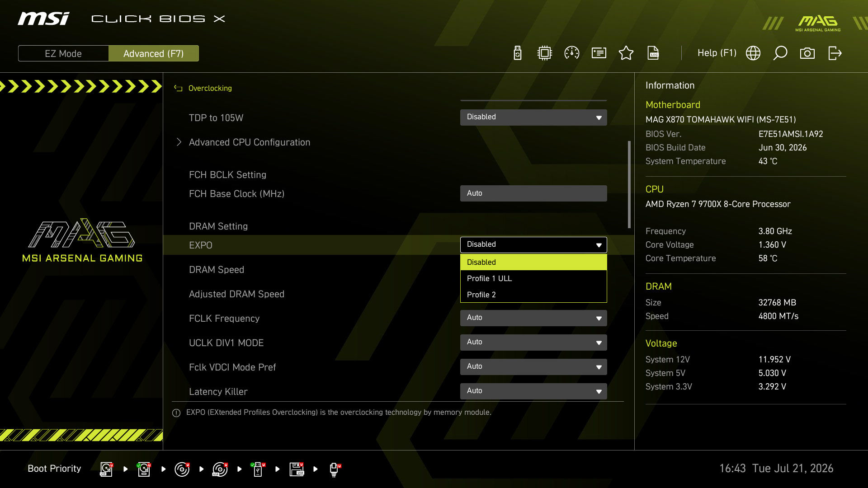Select the Latency Killer label
Viewport: 868px width, 488px height.
218,392
